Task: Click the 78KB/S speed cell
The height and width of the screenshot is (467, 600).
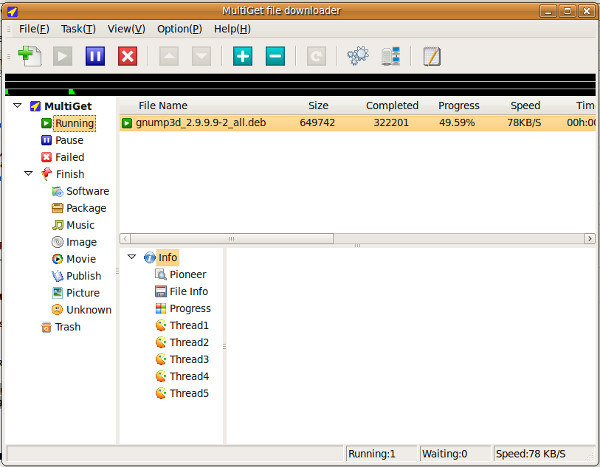Action: (524, 123)
